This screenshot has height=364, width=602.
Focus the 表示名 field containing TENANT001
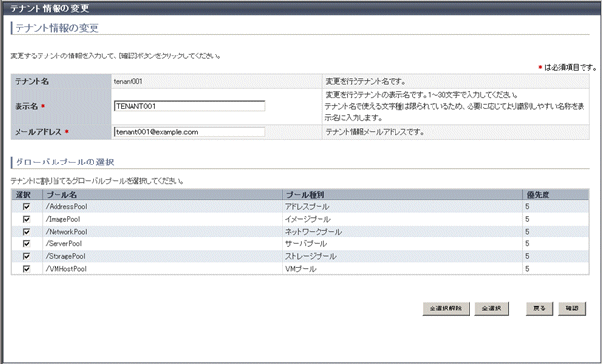[189, 106]
